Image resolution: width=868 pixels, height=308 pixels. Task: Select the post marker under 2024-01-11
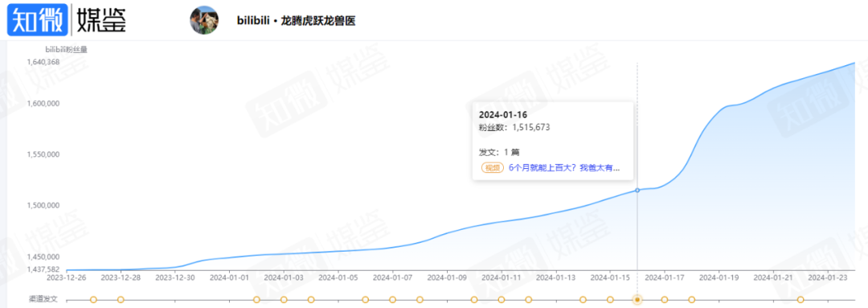tap(501, 300)
